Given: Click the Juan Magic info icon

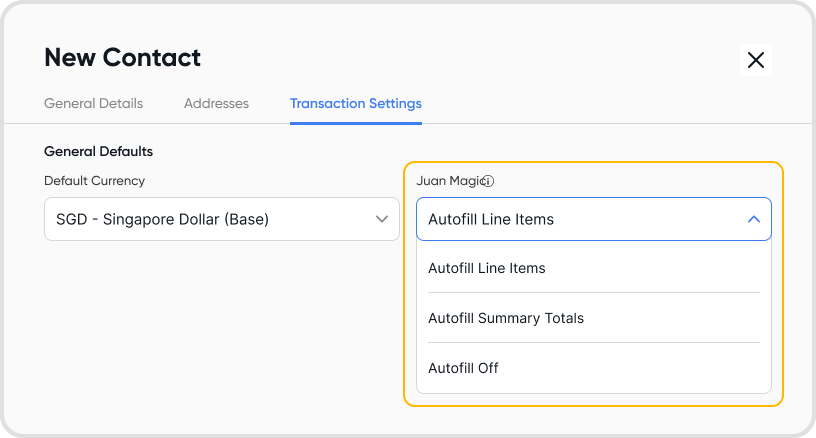Looking at the screenshot, I should 489,182.
